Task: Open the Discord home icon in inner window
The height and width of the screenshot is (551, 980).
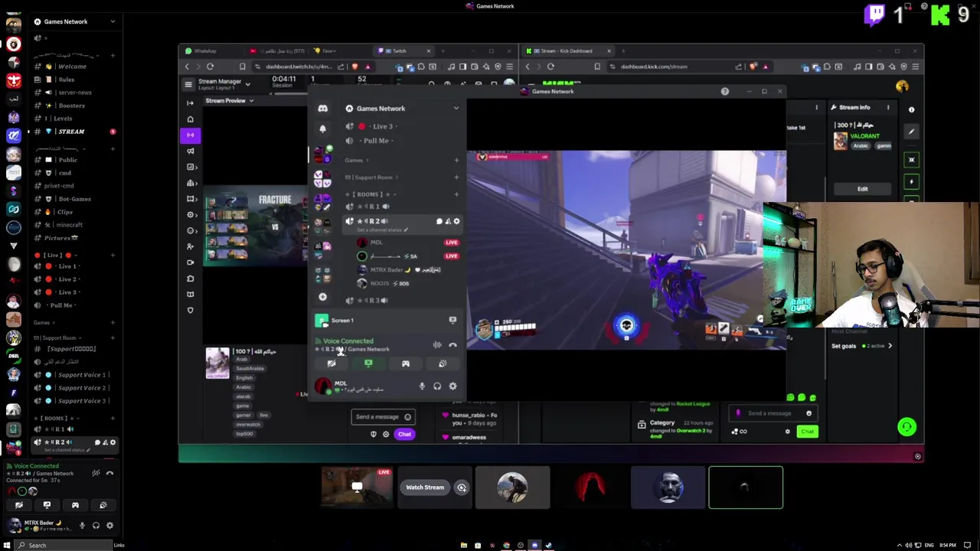Action: tap(322, 109)
